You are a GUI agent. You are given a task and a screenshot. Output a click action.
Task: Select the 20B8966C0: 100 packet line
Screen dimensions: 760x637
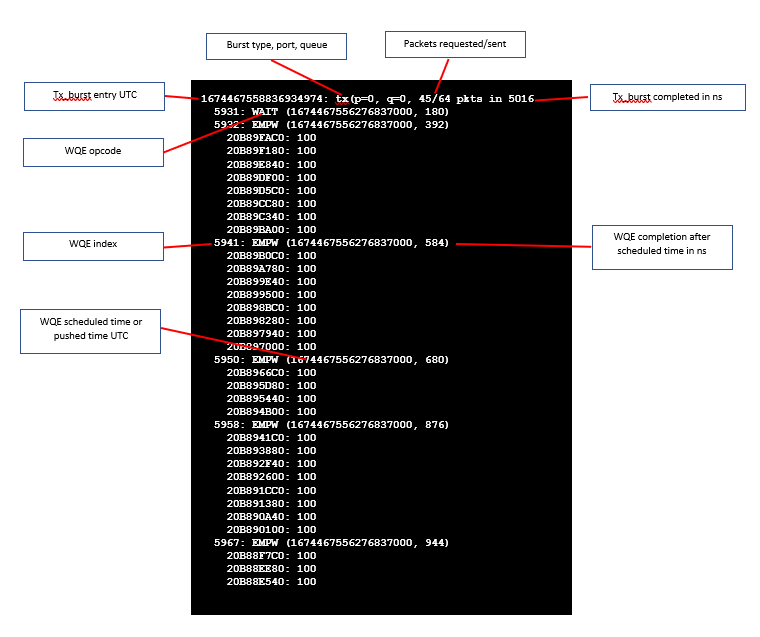point(271,372)
